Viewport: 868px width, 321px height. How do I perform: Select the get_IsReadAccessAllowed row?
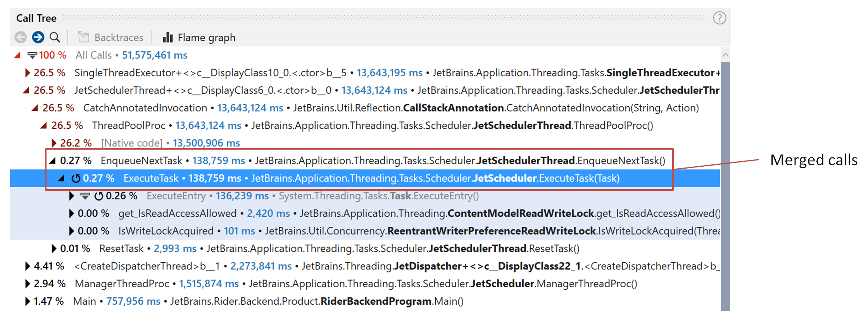click(178, 213)
